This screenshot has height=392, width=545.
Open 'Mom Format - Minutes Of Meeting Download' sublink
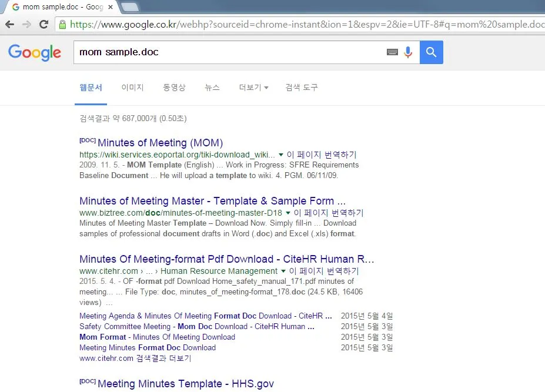(x=157, y=337)
